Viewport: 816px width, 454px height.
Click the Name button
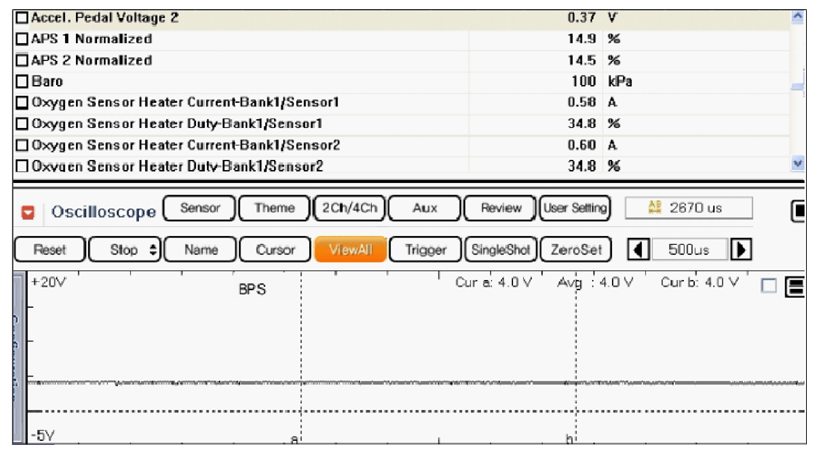tap(200, 250)
